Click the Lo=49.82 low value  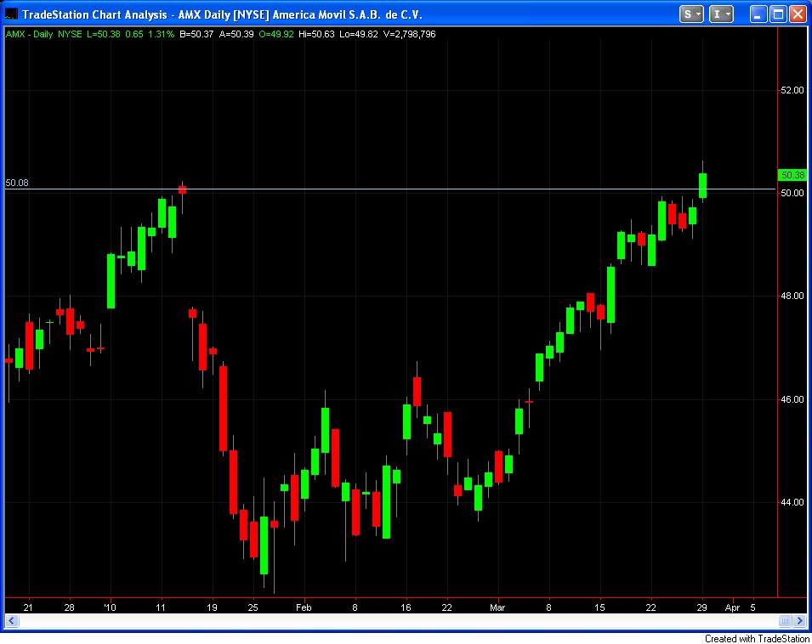pyautogui.click(x=358, y=34)
